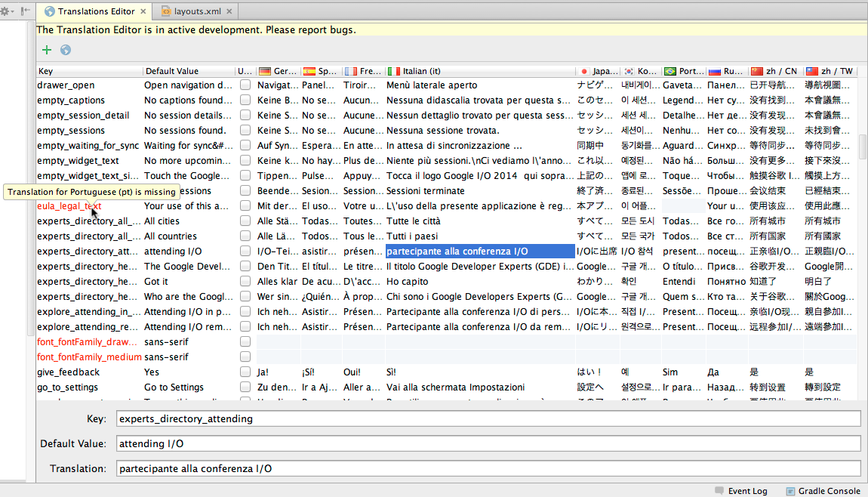Toggle untranslatable checkbox for empty_sessions

point(245,130)
